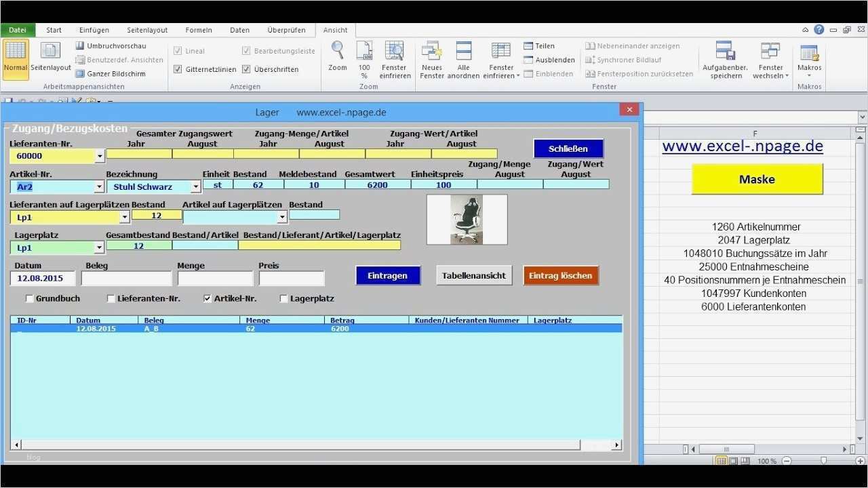Image resolution: width=868 pixels, height=488 pixels.
Task: Open the Lieferanten-Nr. dropdown showing 60000
Action: pyautogui.click(x=100, y=156)
